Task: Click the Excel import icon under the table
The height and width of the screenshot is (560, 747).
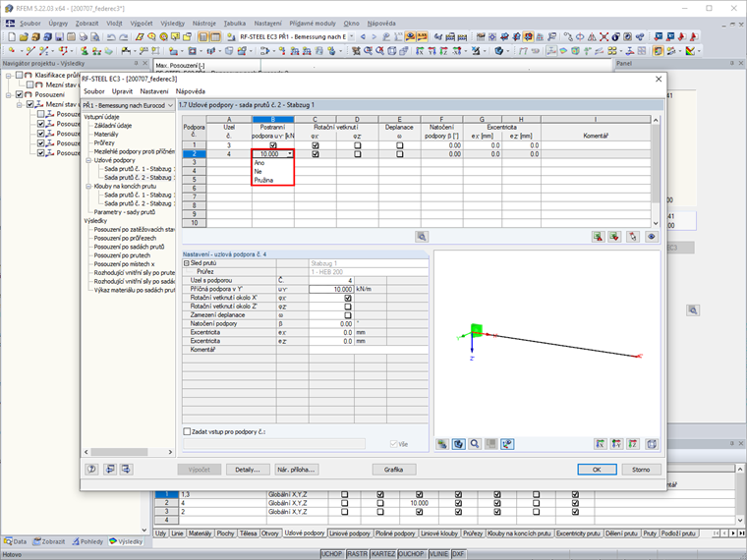Action: pyautogui.click(x=614, y=237)
